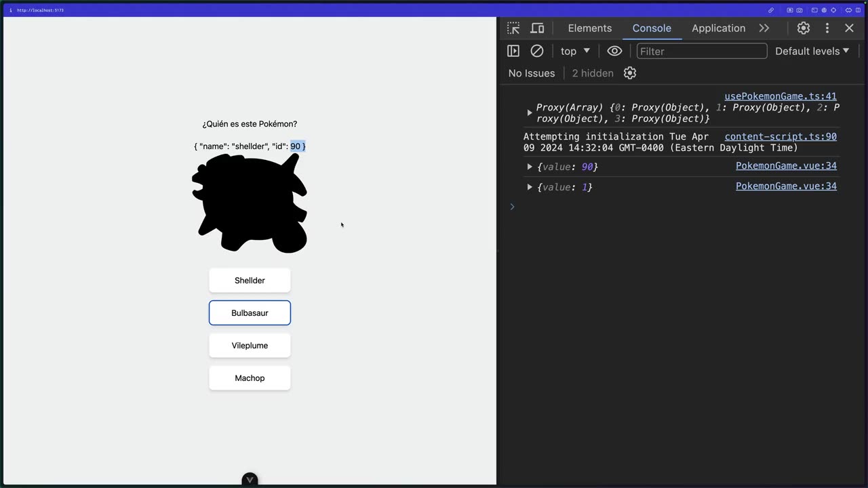Focus the console Filter input
868x488 pixels.
702,51
